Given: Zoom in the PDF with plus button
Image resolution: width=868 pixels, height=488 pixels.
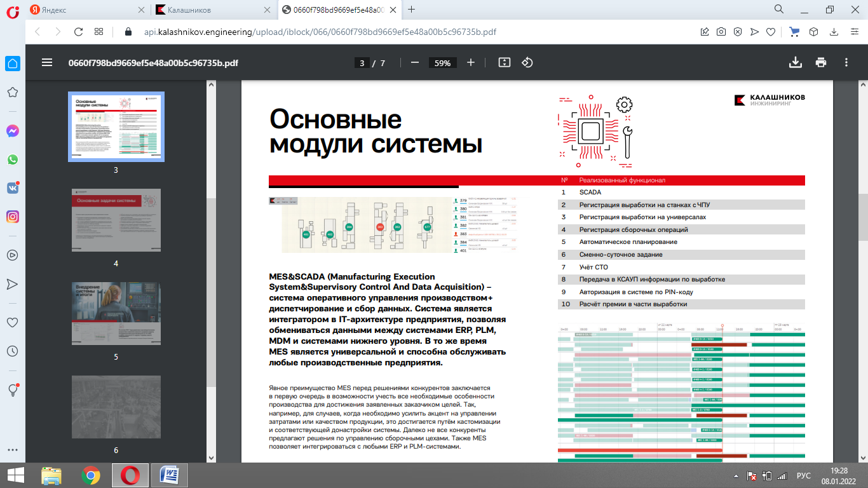Looking at the screenshot, I should pyautogui.click(x=471, y=62).
